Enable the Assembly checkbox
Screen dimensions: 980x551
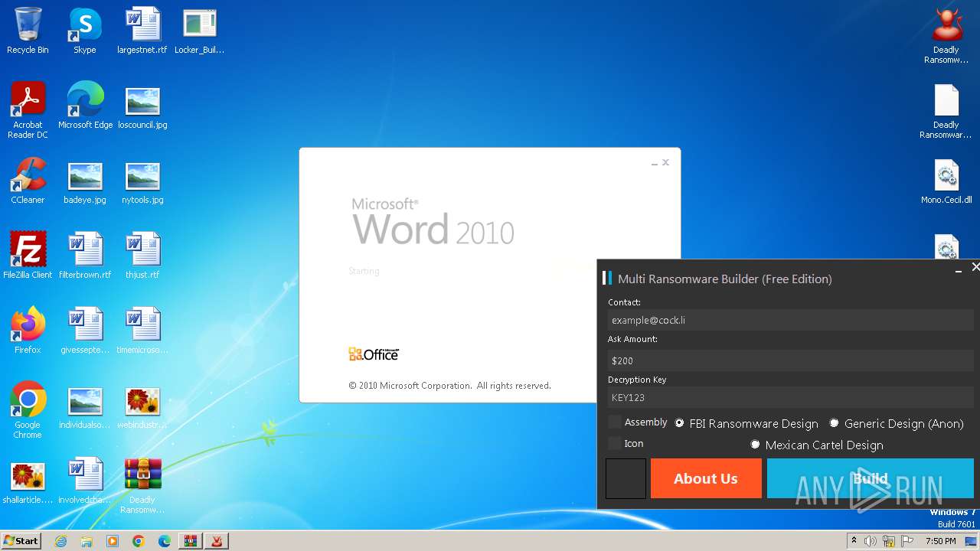tap(615, 422)
